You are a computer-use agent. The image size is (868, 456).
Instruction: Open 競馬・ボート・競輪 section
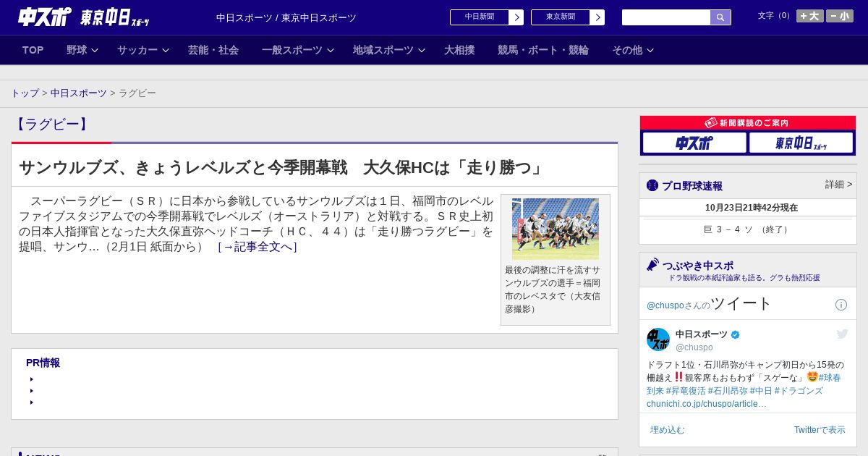pyautogui.click(x=543, y=50)
